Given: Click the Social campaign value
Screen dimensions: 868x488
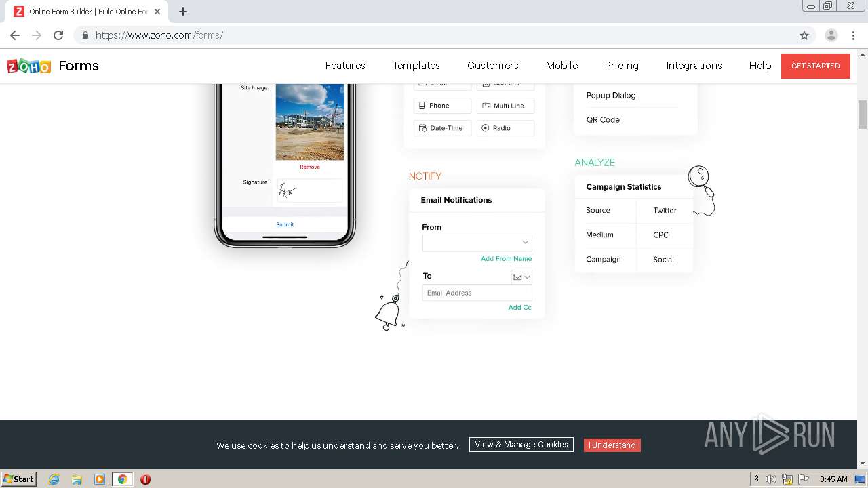Looking at the screenshot, I should (663, 260).
